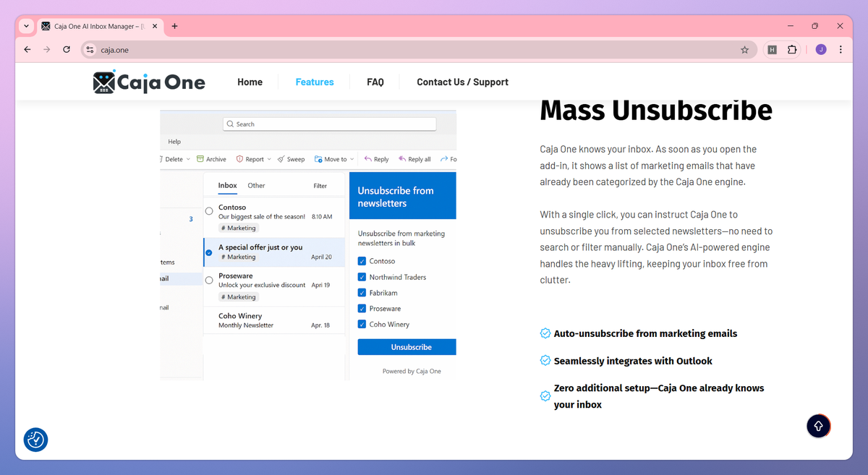Click the Contoso email's # Marketing tag

click(x=239, y=228)
